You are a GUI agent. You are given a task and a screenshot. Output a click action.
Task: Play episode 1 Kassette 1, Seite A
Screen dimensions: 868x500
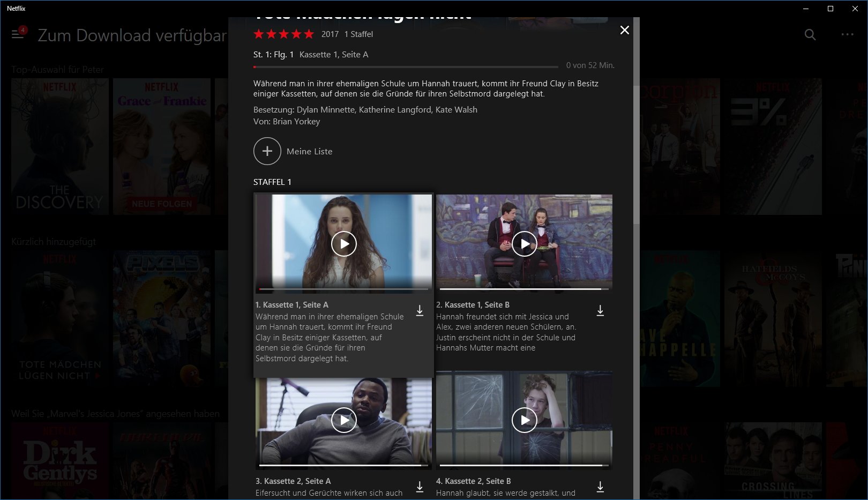tap(344, 244)
